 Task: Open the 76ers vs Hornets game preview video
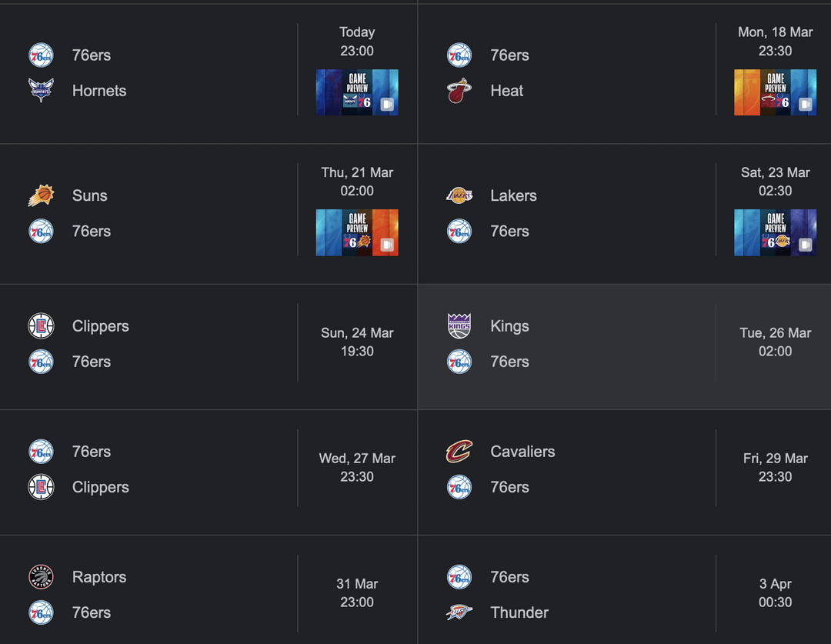tap(357, 92)
